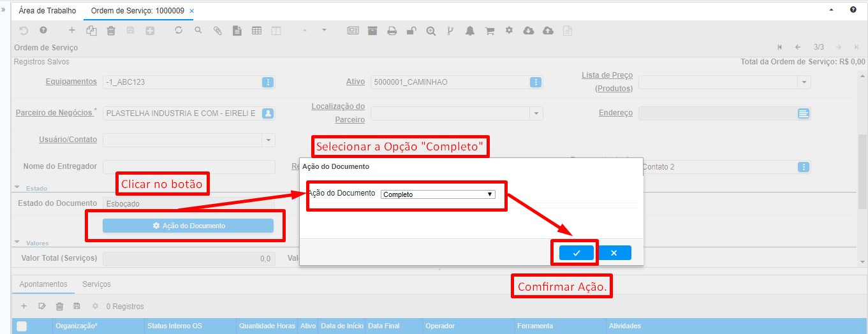Screen dimensions: 868x334
Task: Open the attachment paperclip icon
Action: point(217,31)
